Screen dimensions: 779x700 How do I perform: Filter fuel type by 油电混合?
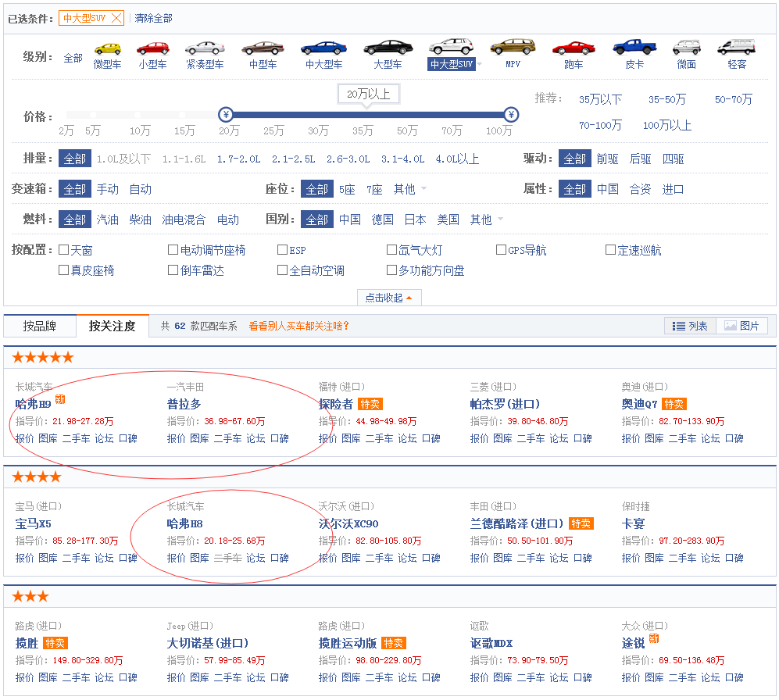[x=184, y=220]
